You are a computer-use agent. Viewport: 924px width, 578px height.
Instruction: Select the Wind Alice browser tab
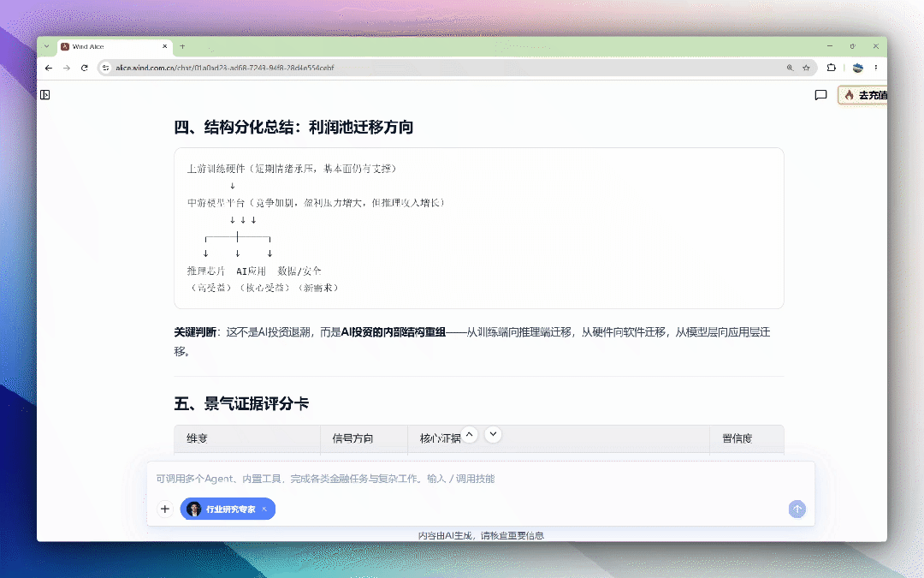tap(114, 46)
